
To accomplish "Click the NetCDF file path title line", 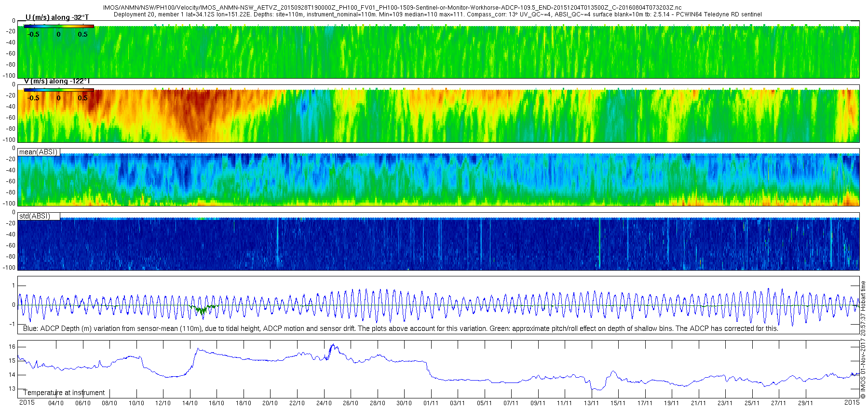I will [x=393, y=8].
